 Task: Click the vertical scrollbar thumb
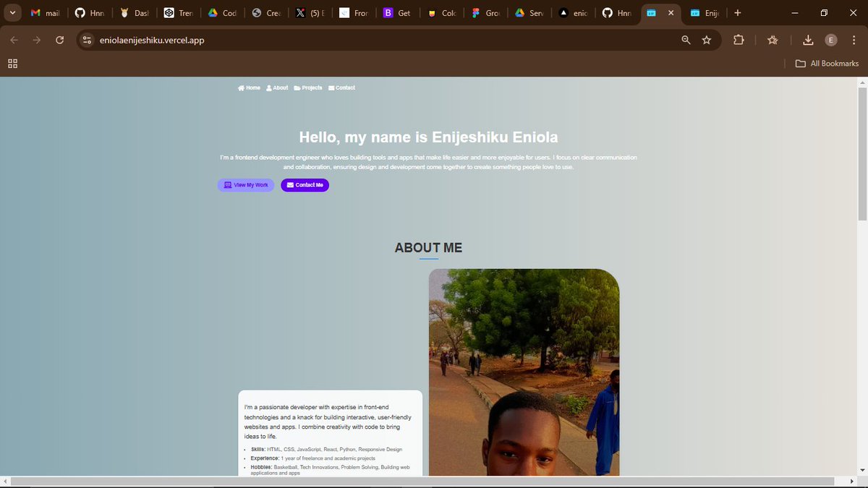coord(862,153)
